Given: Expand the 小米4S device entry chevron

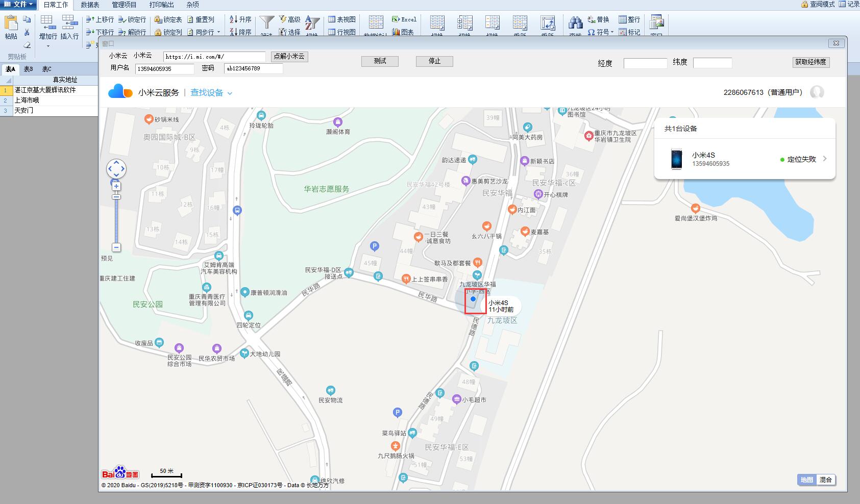Looking at the screenshot, I should 825,159.
